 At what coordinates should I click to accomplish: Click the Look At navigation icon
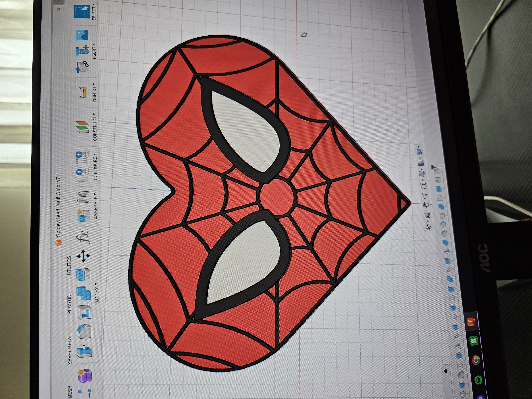[427, 215]
